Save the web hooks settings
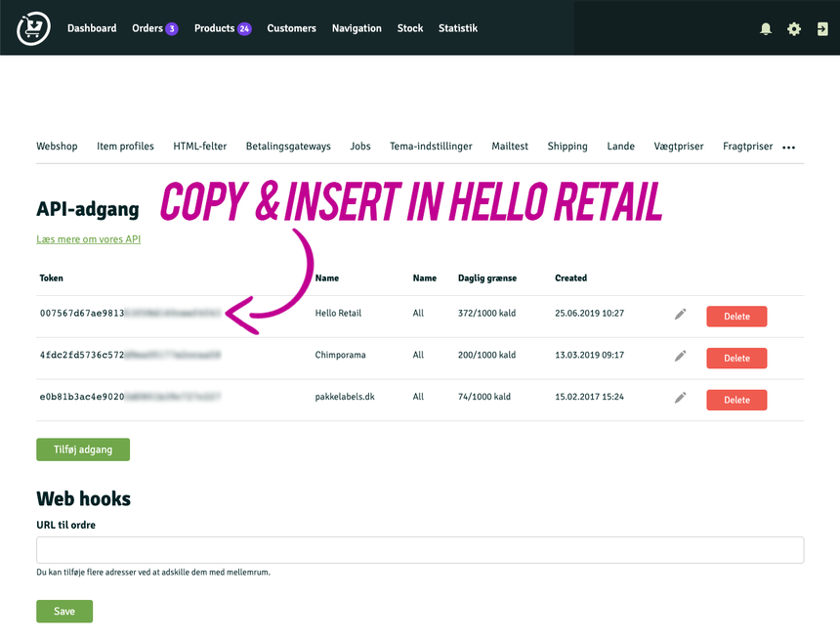 pos(64,611)
